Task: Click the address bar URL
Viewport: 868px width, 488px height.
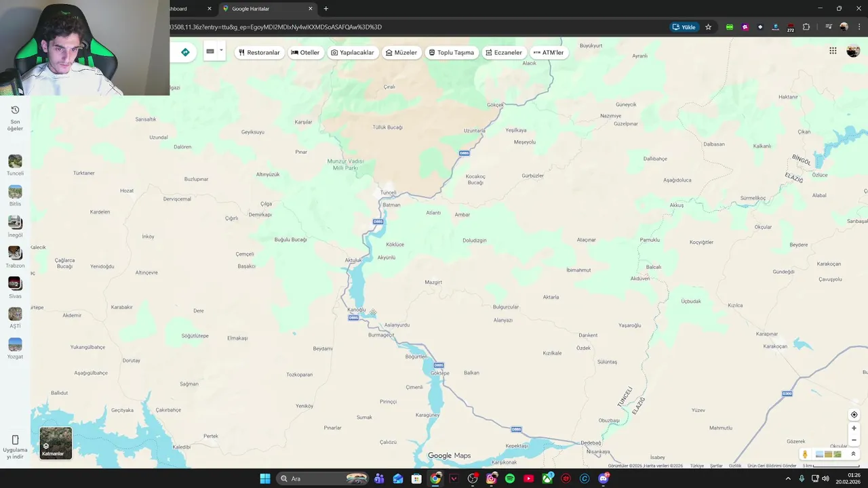Action: pyautogui.click(x=276, y=27)
